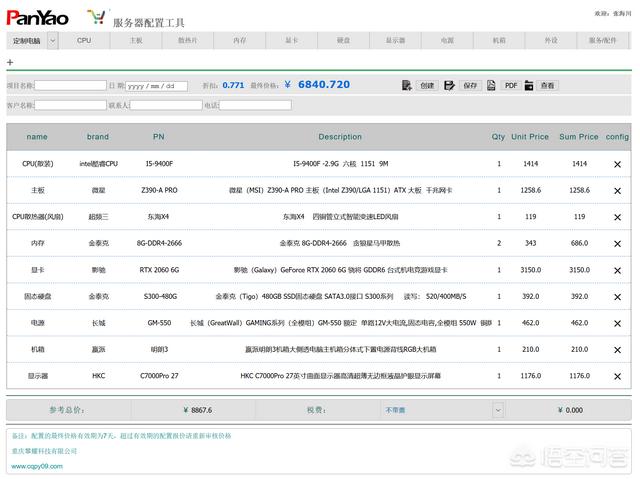Click the 'PN' column header
The width and height of the screenshot is (640, 479).
[x=159, y=137]
